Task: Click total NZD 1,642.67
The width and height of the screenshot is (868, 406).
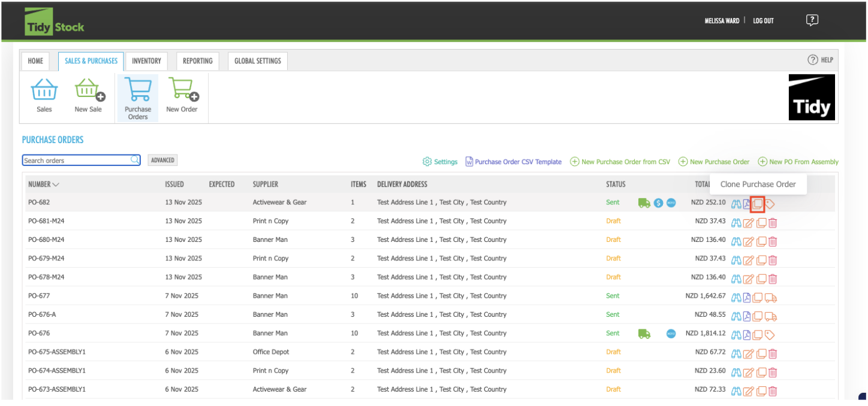Action: (706, 296)
